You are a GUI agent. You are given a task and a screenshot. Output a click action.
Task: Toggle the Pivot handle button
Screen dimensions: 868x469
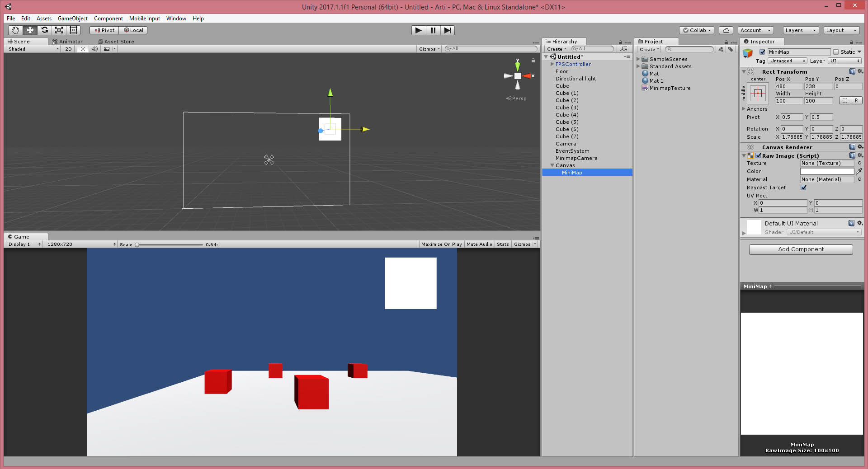pos(104,30)
